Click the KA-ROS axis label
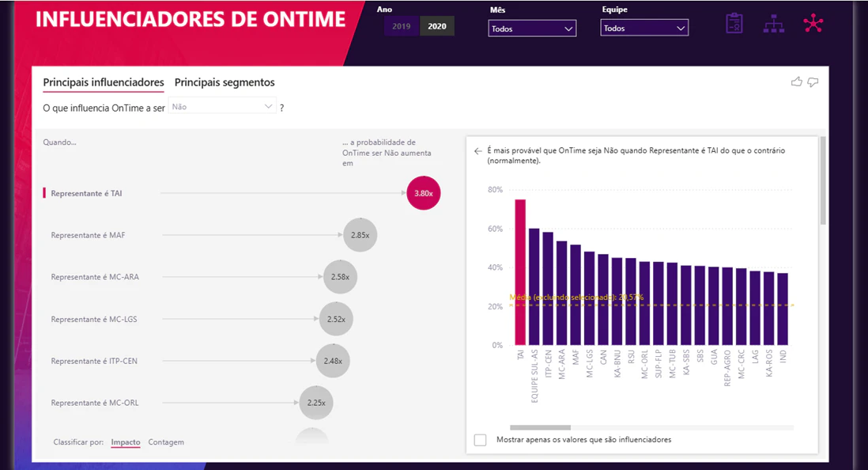 pyautogui.click(x=769, y=364)
